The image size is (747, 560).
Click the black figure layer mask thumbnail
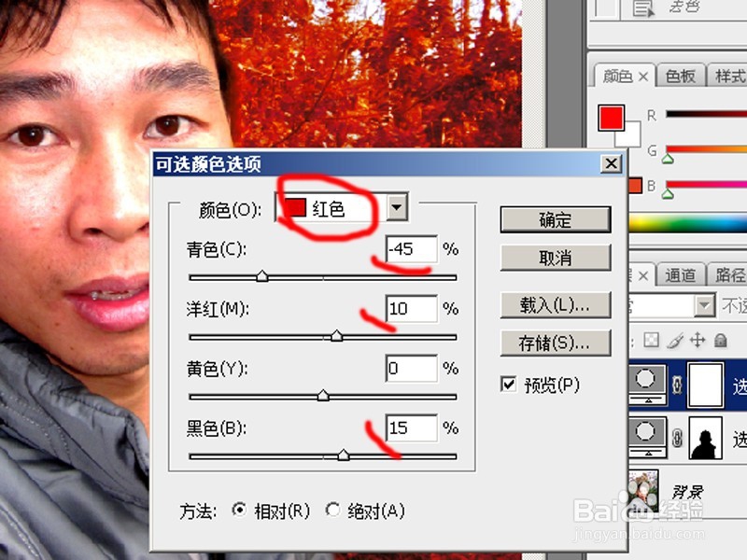[x=705, y=437]
